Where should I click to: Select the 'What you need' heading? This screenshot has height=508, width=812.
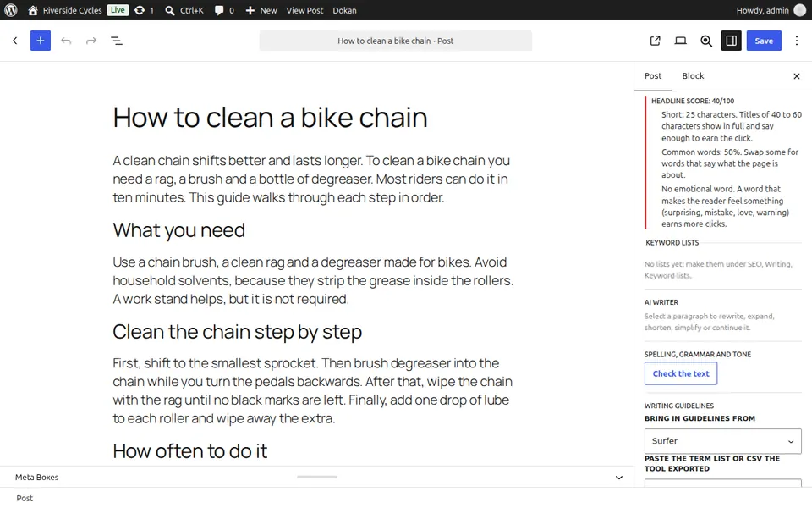[179, 230]
